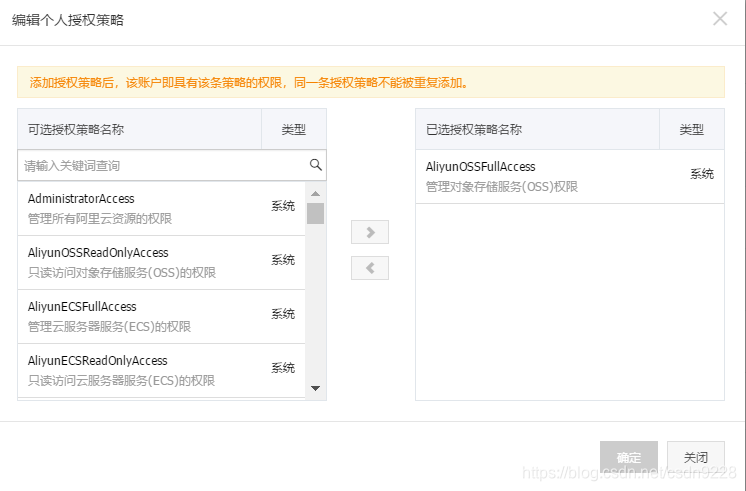Focus the keyword search input field
This screenshot has height=491, width=746.
(172, 166)
